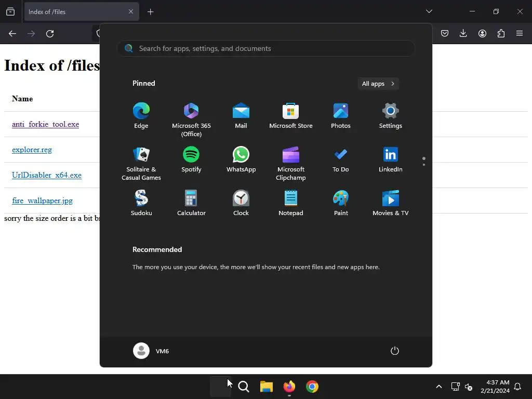The image size is (532, 399).
Task: Launch Sudoku game
Action: click(141, 203)
